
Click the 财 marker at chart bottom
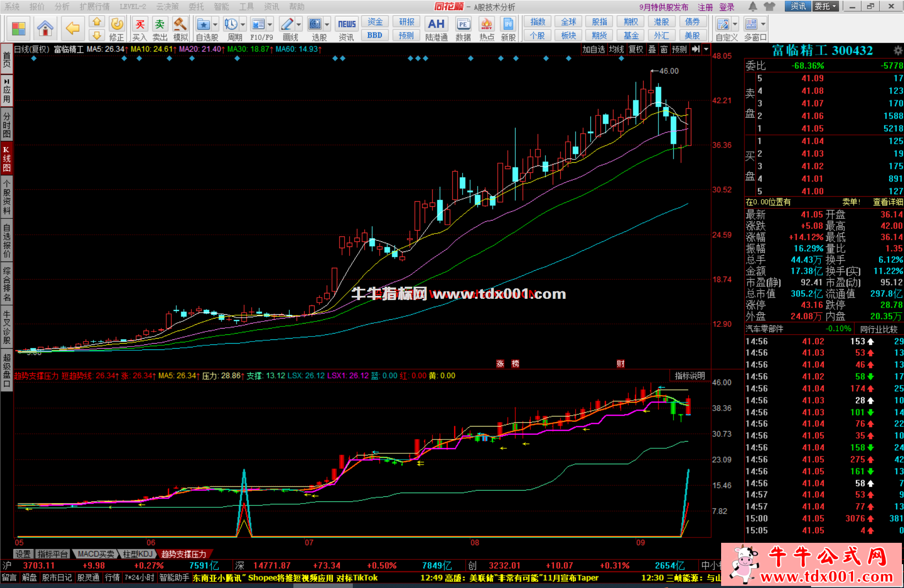(x=620, y=364)
